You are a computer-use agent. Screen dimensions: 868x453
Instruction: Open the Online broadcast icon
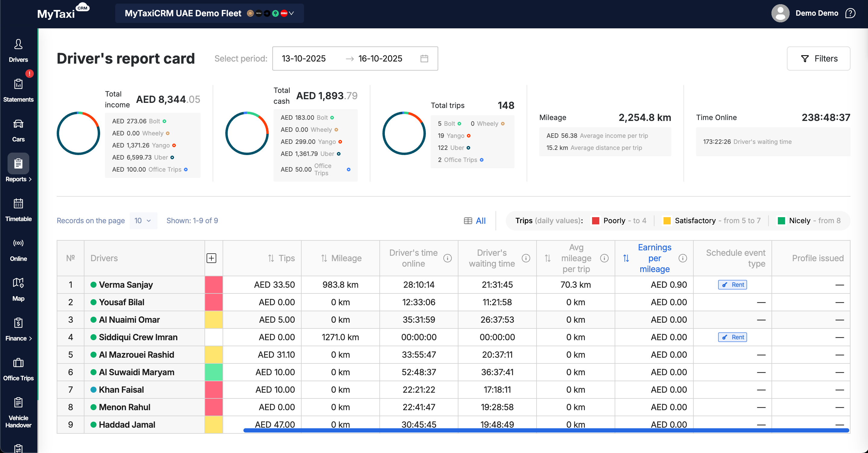[x=18, y=243]
